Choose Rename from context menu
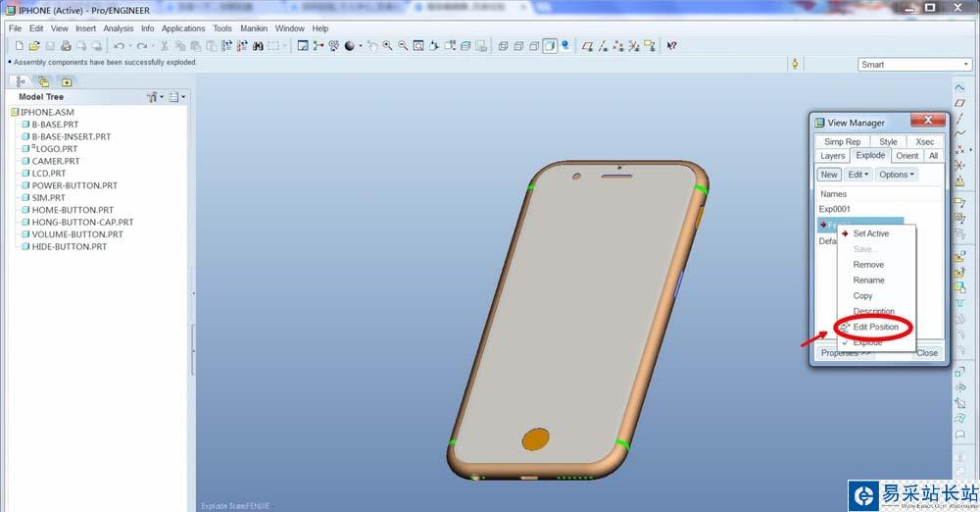This screenshot has width=980, height=512. (868, 281)
